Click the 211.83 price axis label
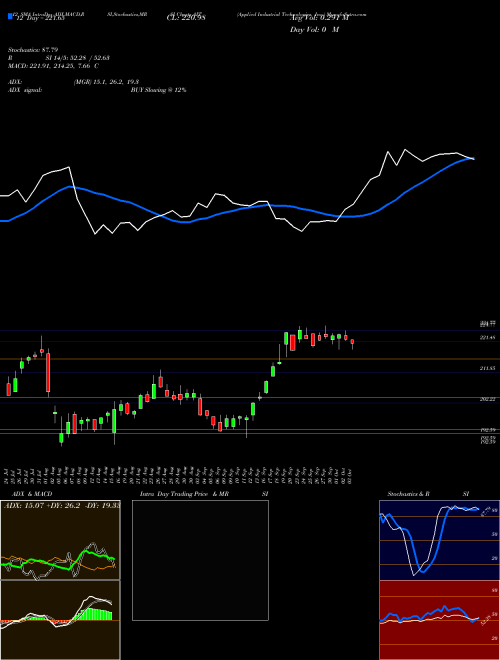Screen dimensions: 500x660 [487, 368]
